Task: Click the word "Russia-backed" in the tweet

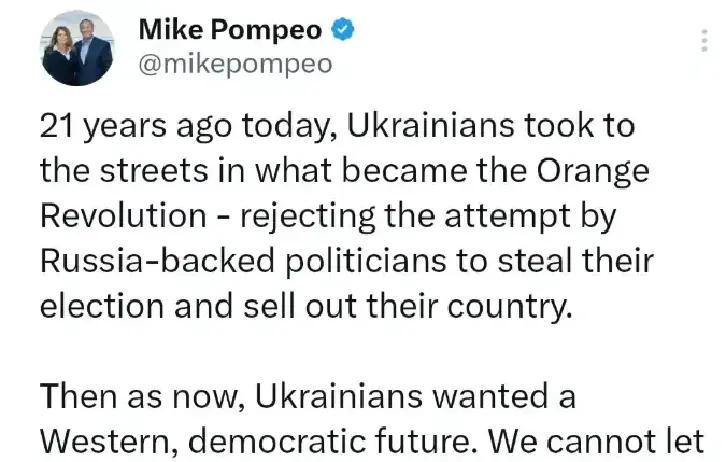Action: 157,261
